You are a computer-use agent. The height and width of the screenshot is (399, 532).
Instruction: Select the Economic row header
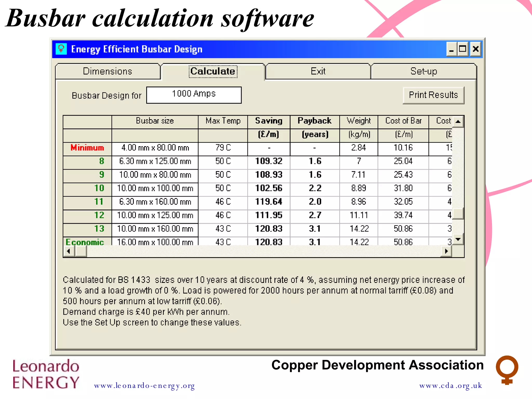click(85, 242)
